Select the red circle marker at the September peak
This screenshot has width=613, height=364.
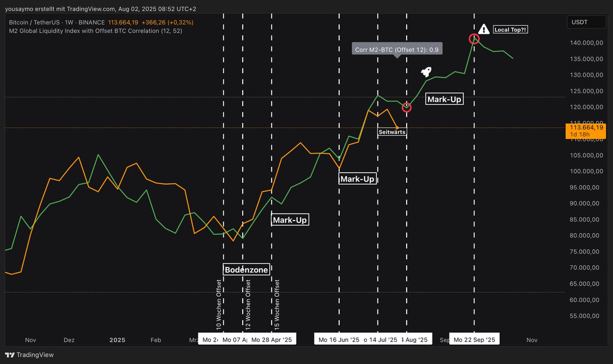(x=474, y=39)
